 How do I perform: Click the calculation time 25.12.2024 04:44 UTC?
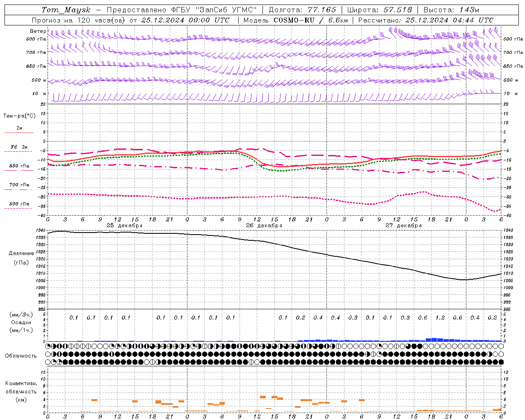click(x=450, y=20)
